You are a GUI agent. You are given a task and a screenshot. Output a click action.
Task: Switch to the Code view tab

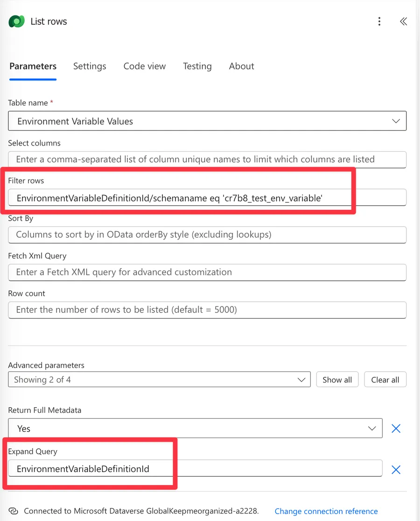pos(144,66)
